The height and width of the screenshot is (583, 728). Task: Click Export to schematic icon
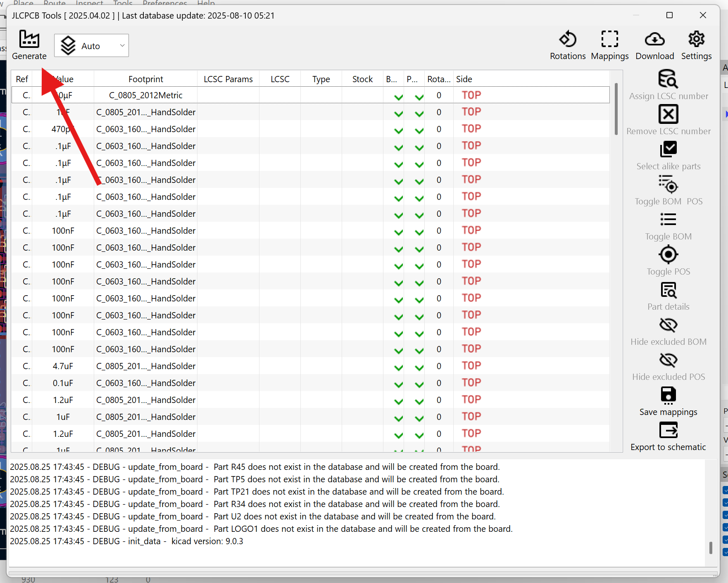tap(668, 431)
